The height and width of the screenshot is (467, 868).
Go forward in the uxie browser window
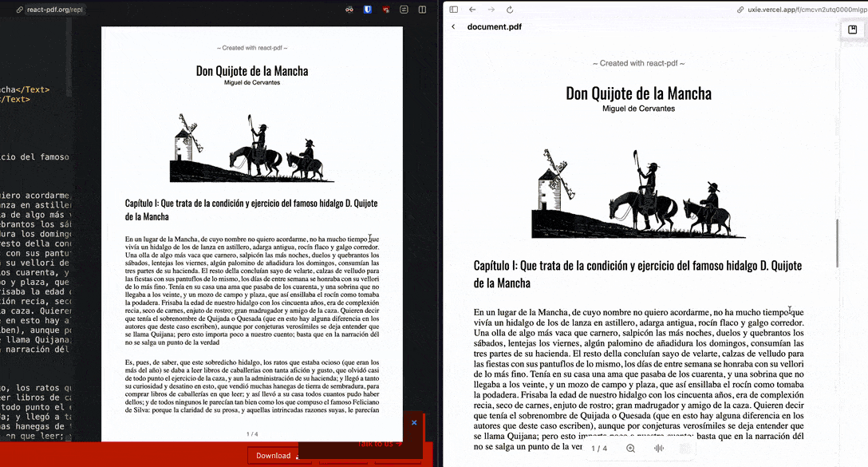point(491,10)
